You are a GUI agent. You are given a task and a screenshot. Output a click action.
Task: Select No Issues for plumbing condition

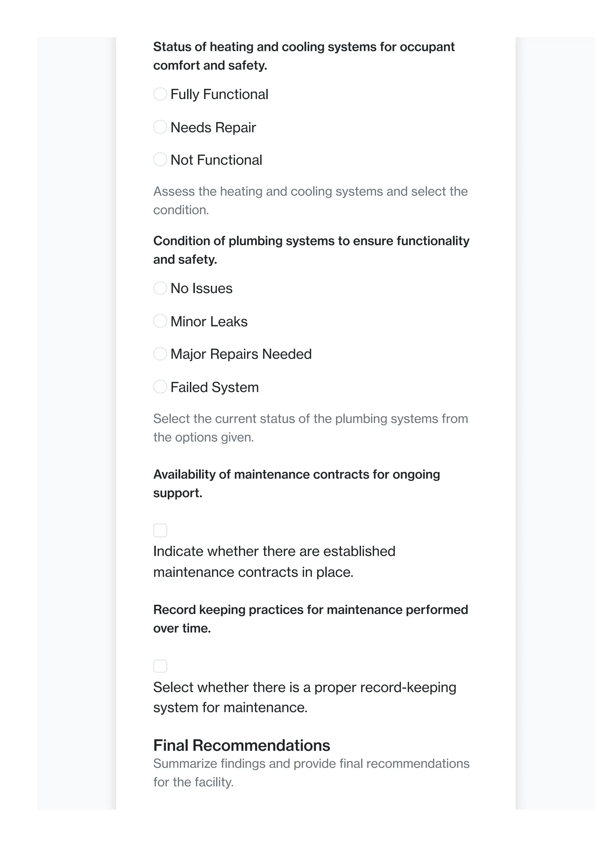click(x=160, y=288)
